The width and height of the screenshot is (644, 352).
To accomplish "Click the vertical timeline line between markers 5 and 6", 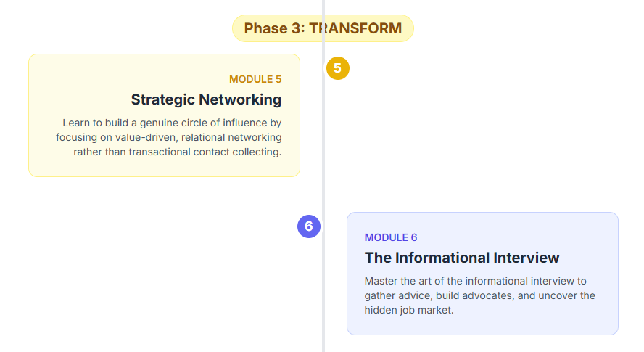I will (x=323, y=145).
